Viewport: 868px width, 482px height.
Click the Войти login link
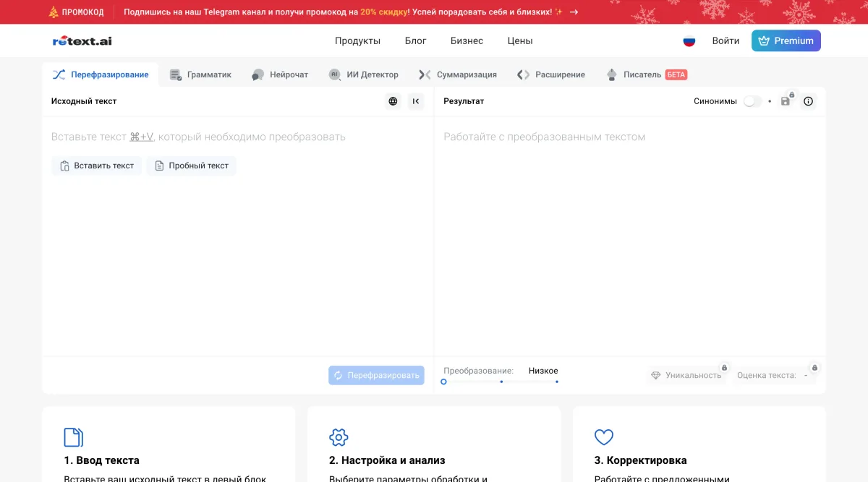pyautogui.click(x=726, y=41)
